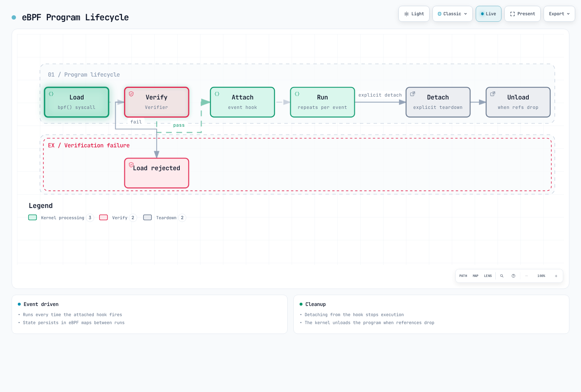Click the external-link icon on Unload node
The height and width of the screenshot is (392, 581).
(493, 94)
